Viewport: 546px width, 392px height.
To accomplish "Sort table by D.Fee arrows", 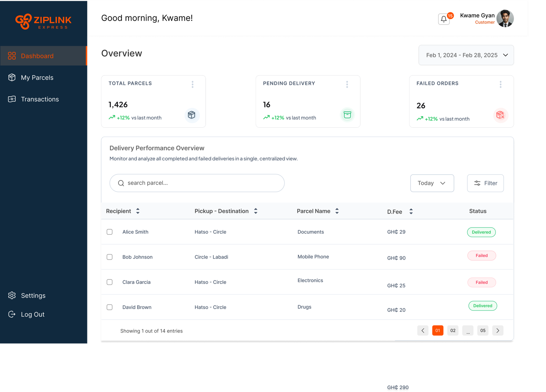I will [411, 212].
